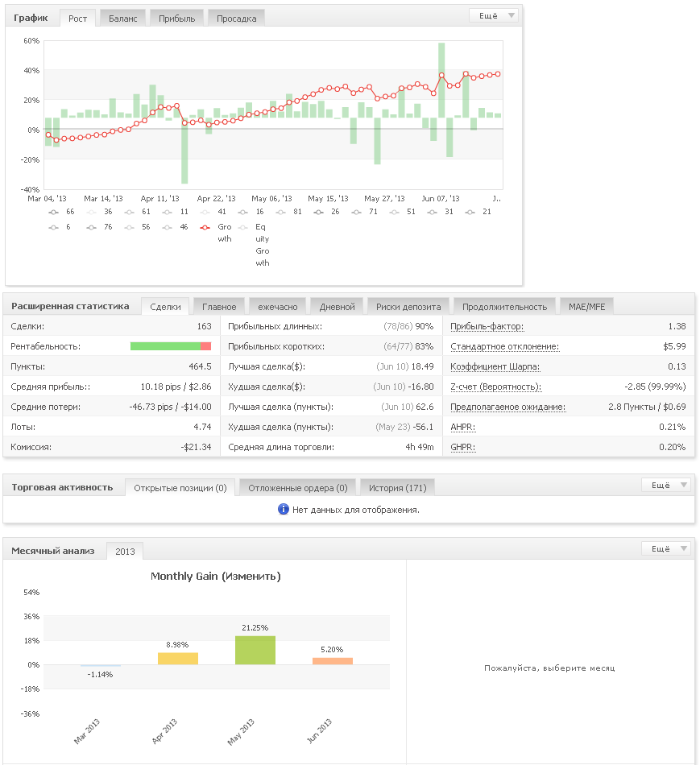Toggle legend series 26

(x=326, y=212)
